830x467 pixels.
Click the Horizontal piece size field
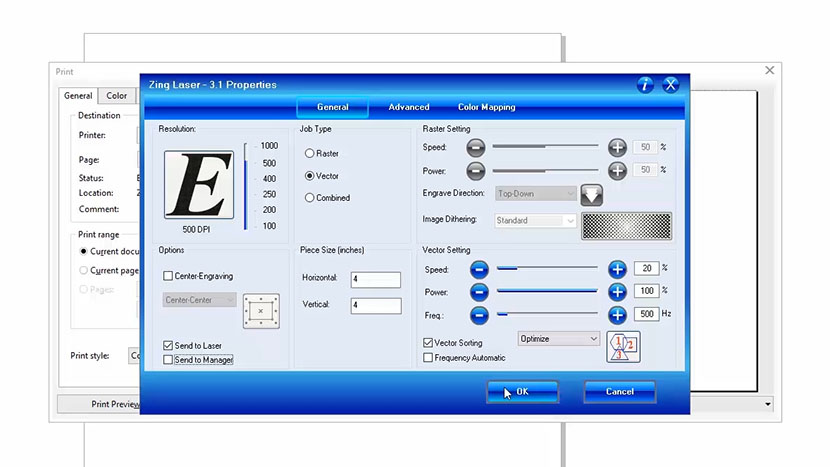(x=375, y=280)
